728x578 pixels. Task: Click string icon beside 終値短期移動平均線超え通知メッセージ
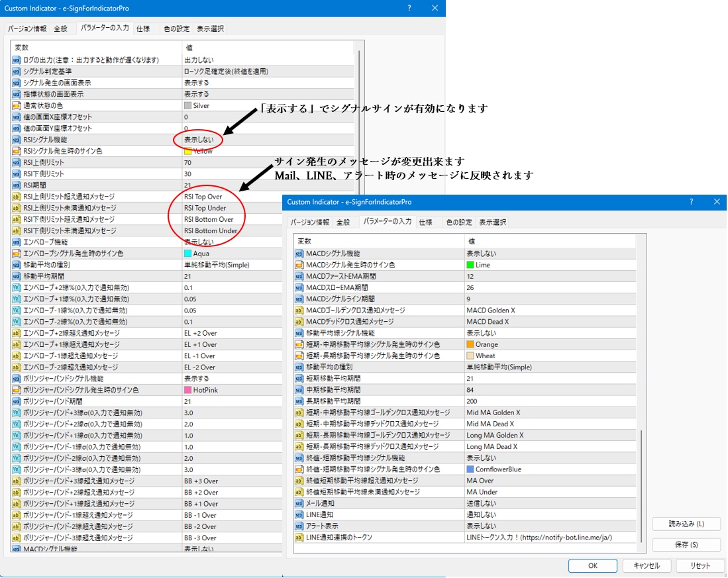299,481
